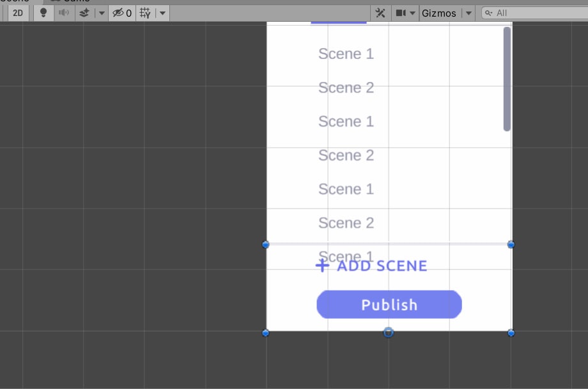This screenshot has width=588, height=389.
Task: Toggle scene lighting with the lightbulb icon
Action: (43, 13)
